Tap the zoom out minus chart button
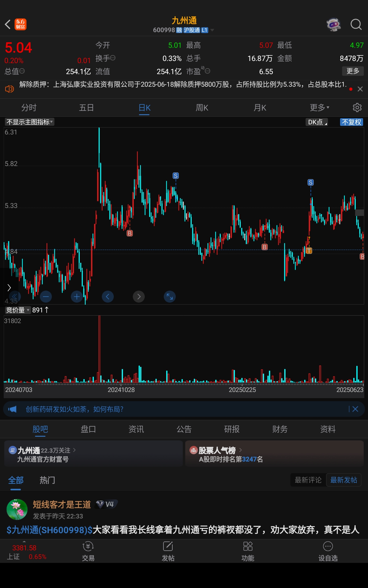The width and height of the screenshot is (368, 588). (x=46, y=296)
